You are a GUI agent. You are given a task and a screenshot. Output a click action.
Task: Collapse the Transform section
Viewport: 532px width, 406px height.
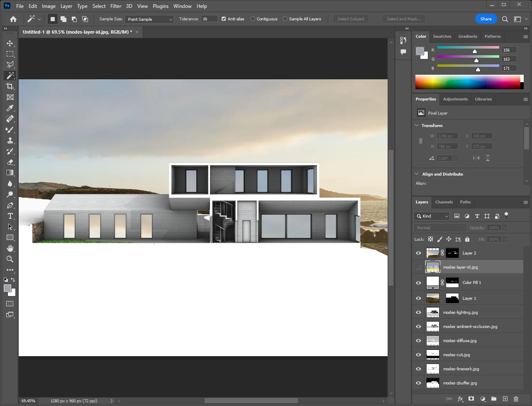pos(417,125)
